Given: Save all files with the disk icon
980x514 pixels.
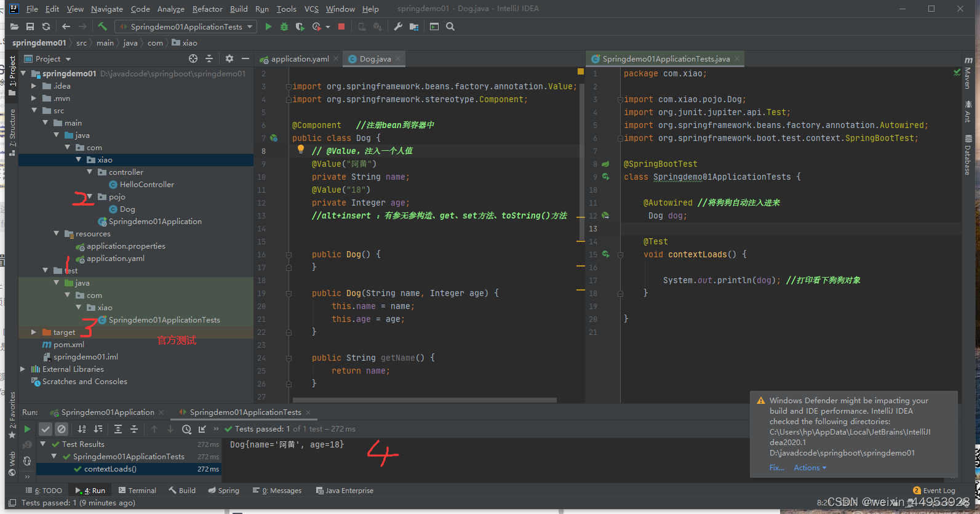Looking at the screenshot, I should click(x=30, y=27).
